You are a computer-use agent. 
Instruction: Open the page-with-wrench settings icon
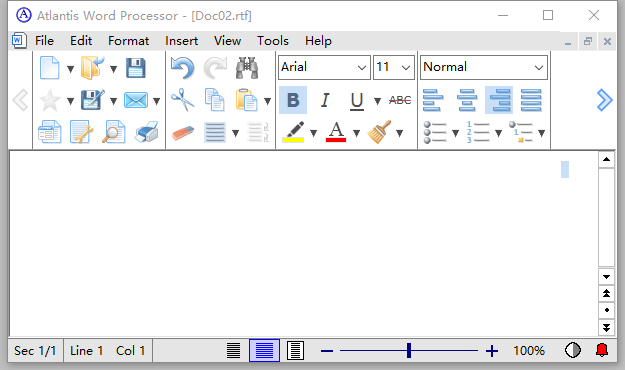coord(81,132)
